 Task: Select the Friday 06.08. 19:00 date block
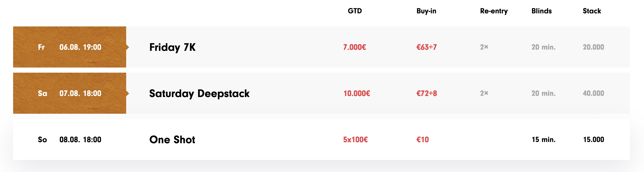point(70,47)
